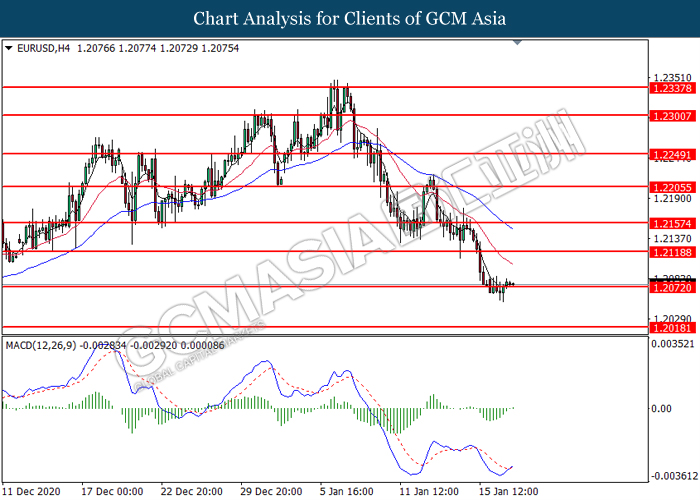
Task: Select the 1.22491 price level label
Action: [x=672, y=155]
